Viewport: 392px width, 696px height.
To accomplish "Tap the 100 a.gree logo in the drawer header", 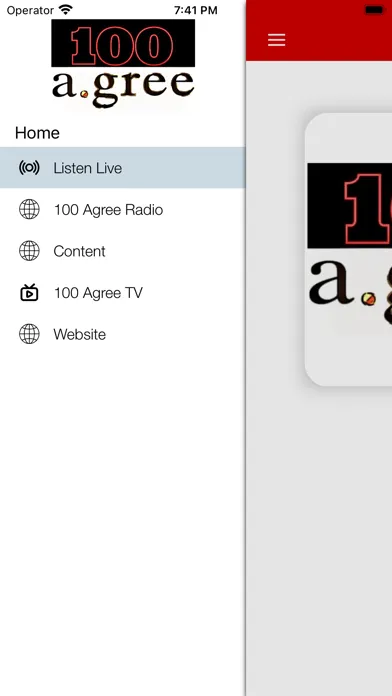I will 123,64.
